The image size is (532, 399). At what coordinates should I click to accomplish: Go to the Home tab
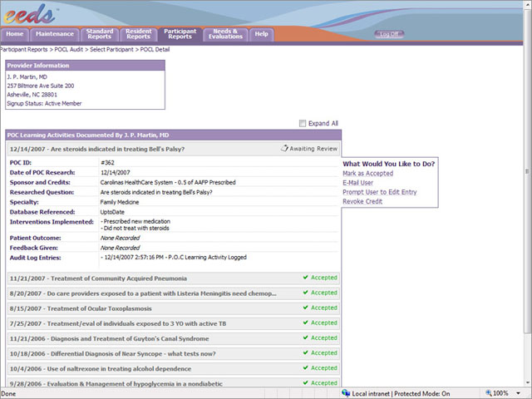coord(15,34)
